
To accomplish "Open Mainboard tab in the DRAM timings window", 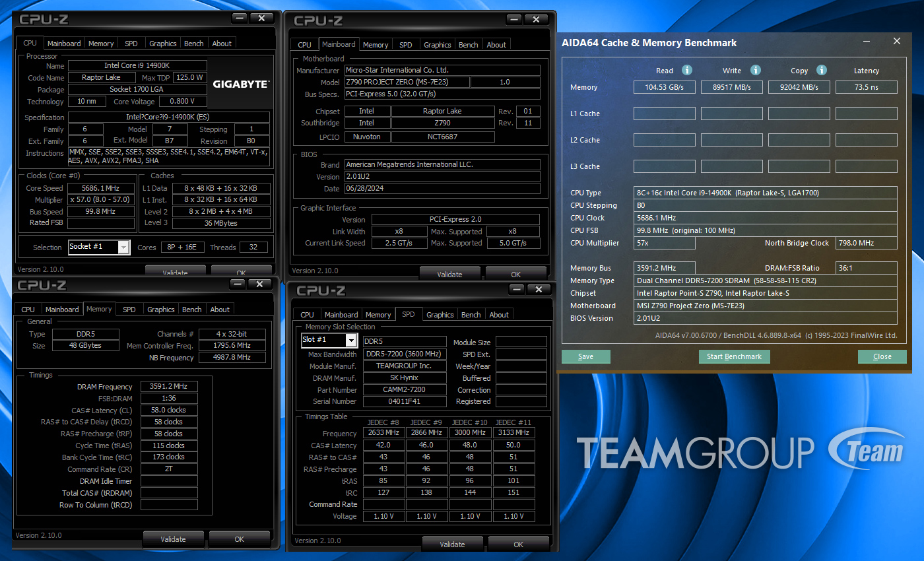I will pos(62,310).
